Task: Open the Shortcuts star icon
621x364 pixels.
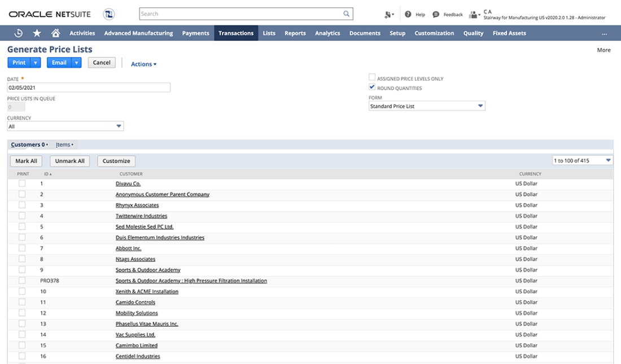Action: pos(37,33)
